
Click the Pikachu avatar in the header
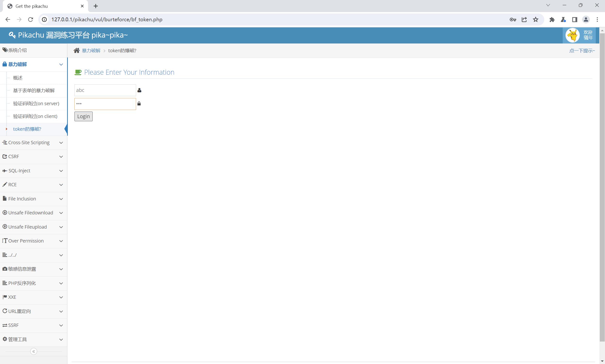pos(573,35)
